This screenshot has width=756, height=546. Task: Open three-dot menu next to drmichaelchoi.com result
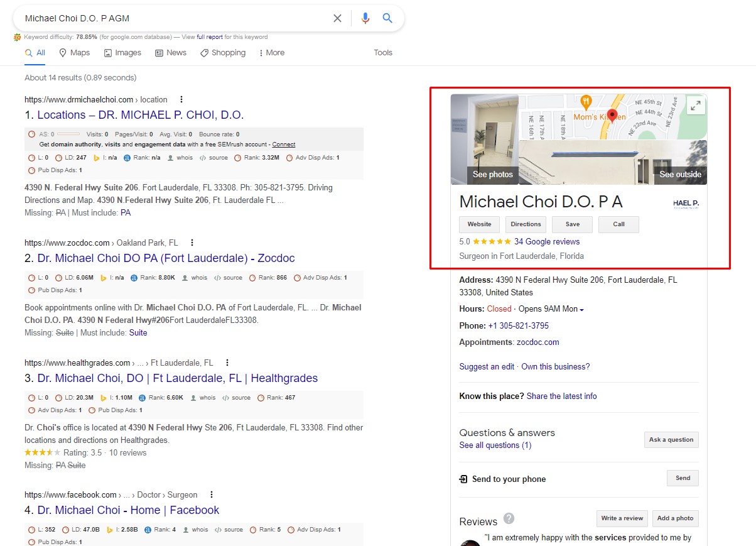[181, 99]
